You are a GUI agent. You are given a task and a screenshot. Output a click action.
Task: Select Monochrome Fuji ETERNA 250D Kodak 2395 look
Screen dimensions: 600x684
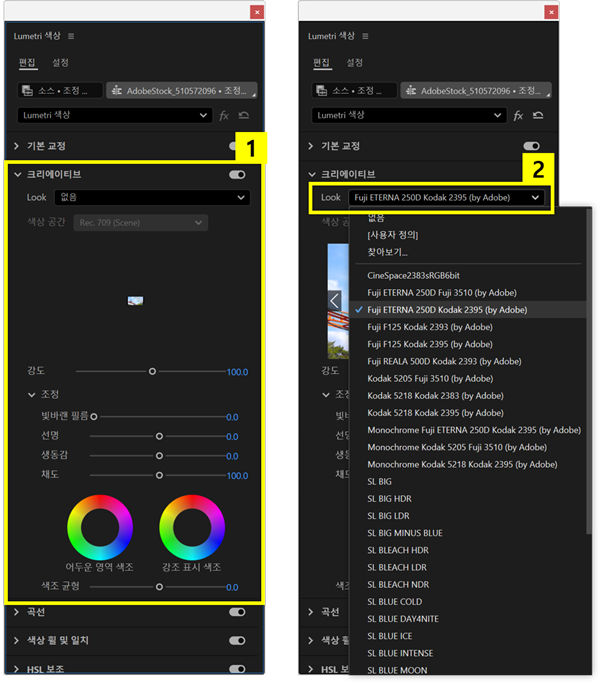coord(474,430)
